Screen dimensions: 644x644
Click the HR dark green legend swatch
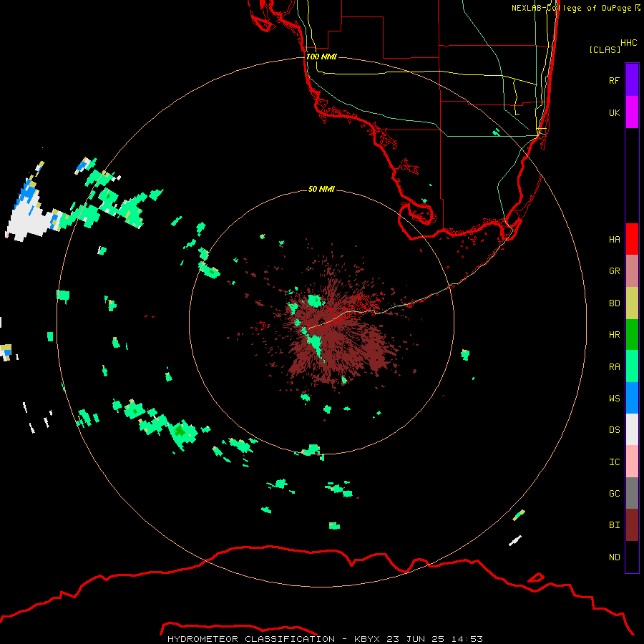tap(632, 335)
